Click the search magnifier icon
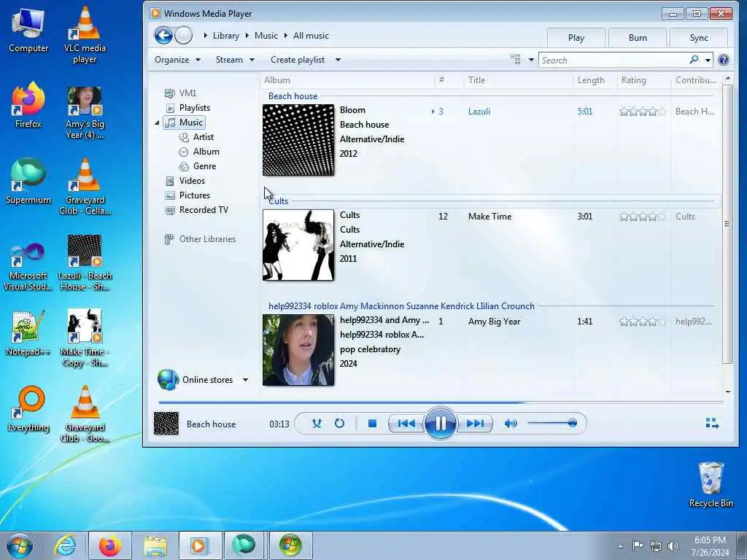The image size is (747, 560). pyautogui.click(x=694, y=60)
